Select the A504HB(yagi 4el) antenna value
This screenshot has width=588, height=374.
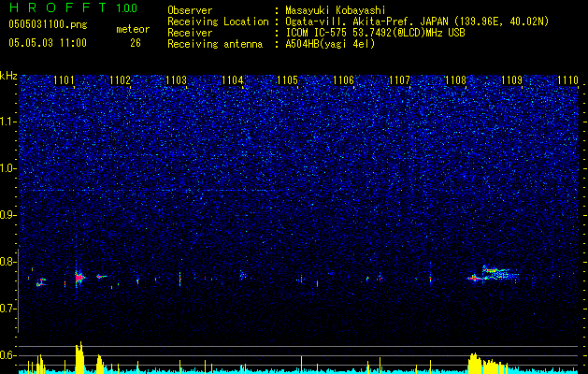[330, 44]
